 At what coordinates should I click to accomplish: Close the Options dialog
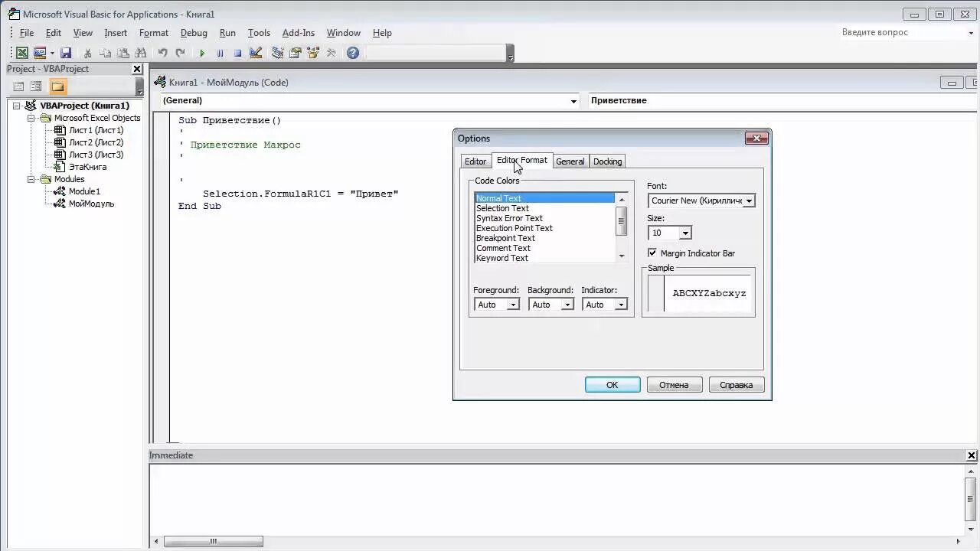click(x=756, y=139)
